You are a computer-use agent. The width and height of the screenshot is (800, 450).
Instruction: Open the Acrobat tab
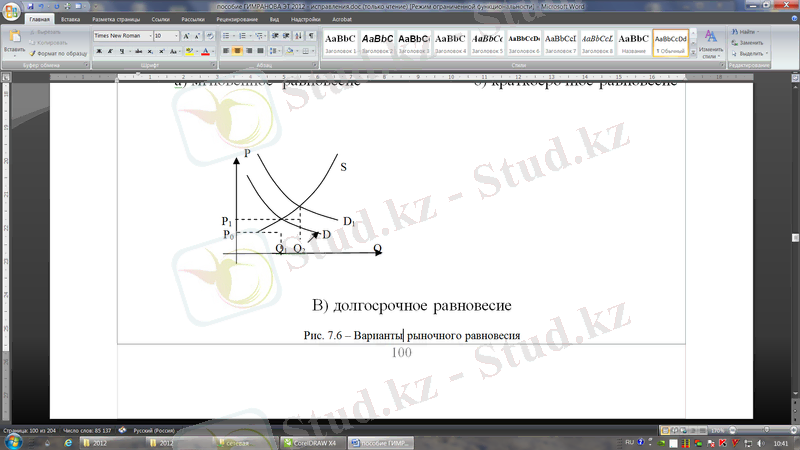tap(341, 19)
